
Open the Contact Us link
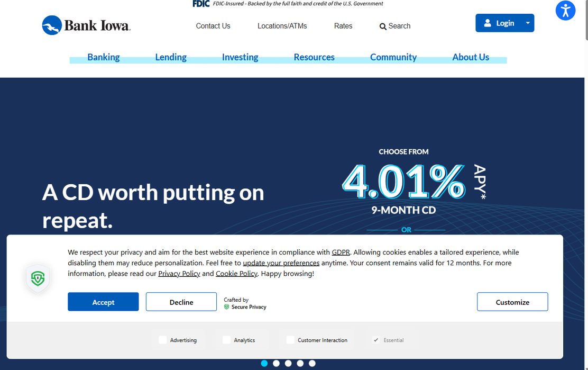point(213,26)
